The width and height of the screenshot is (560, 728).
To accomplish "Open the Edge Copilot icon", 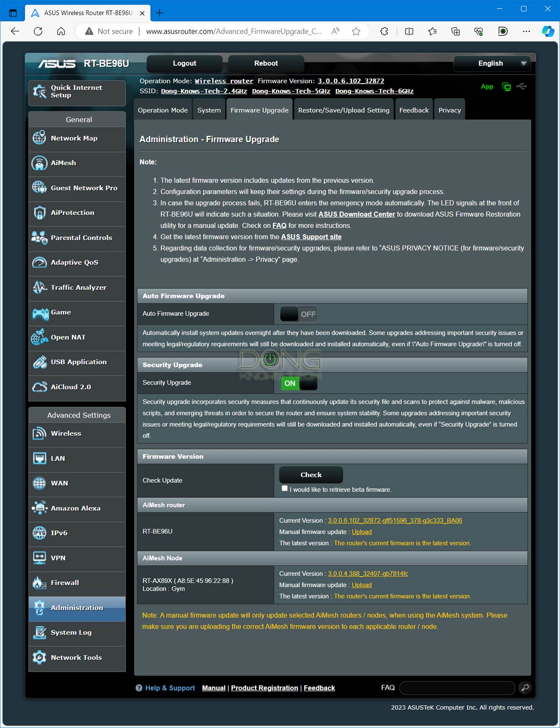I will coord(548,31).
